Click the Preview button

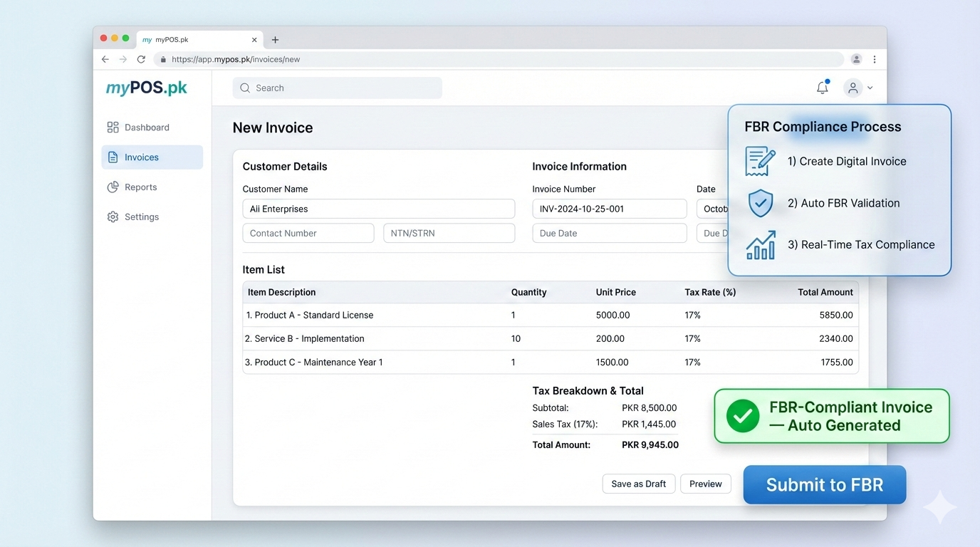pyautogui.click(x=706, y=484)
